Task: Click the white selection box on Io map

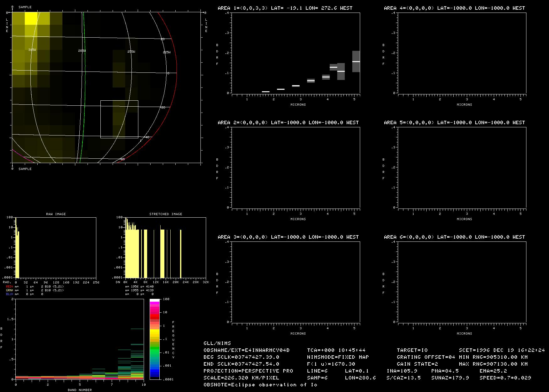Action: point(119,119)
